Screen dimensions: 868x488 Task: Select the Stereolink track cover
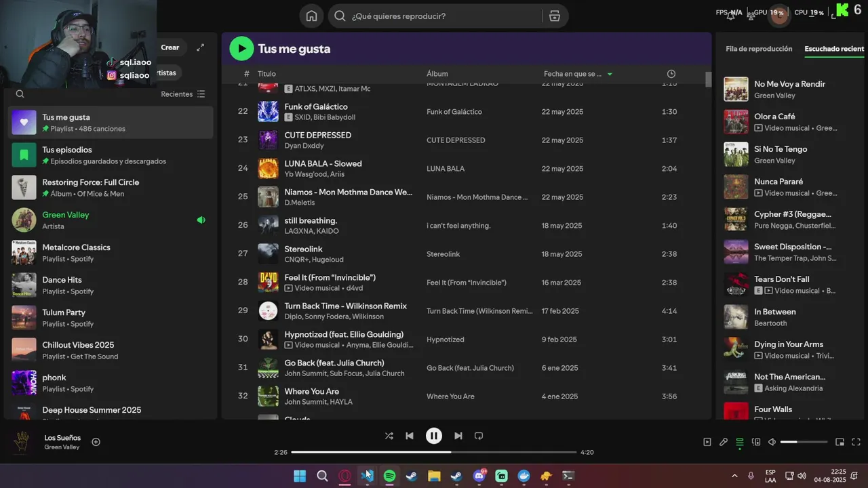pos(268,254)
